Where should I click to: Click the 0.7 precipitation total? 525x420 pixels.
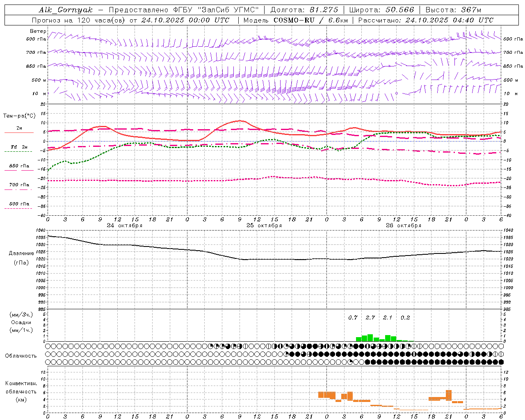[353, 318]
